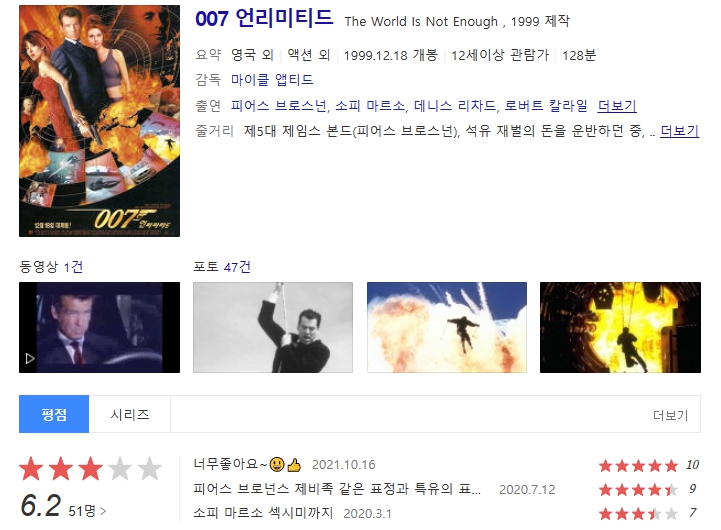The image size is (721, 530).
Task: Select the 평점 tab
Action: point(54,414)
